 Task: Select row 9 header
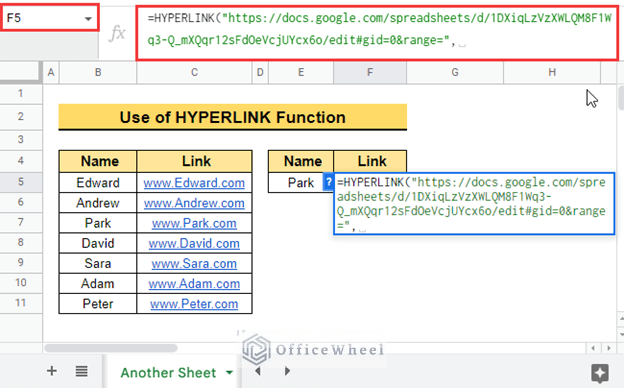[x=21, y=263]
